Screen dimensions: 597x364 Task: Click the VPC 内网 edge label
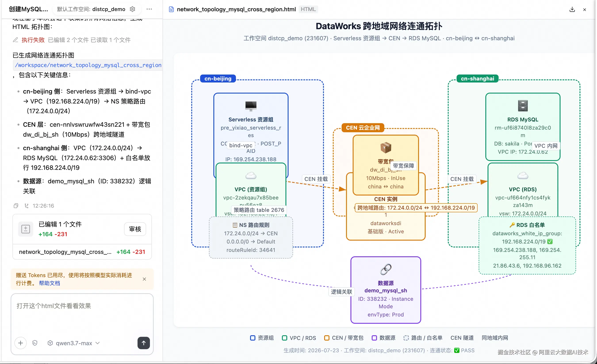click(546, 146)
